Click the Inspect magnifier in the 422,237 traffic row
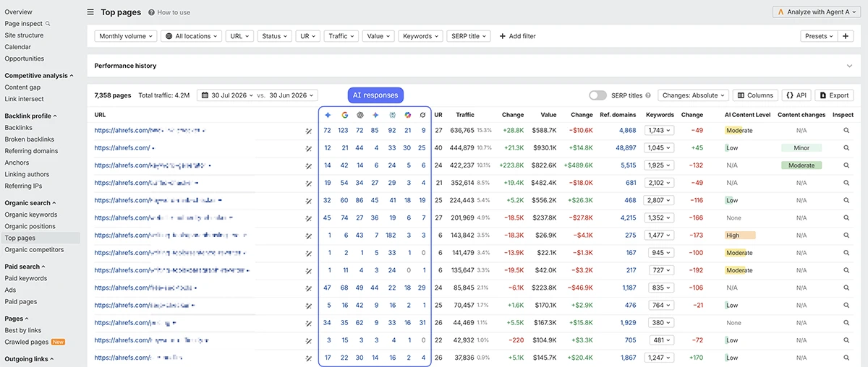The height and width of the screenshot is (367, 868). click(x=846, y=165)
